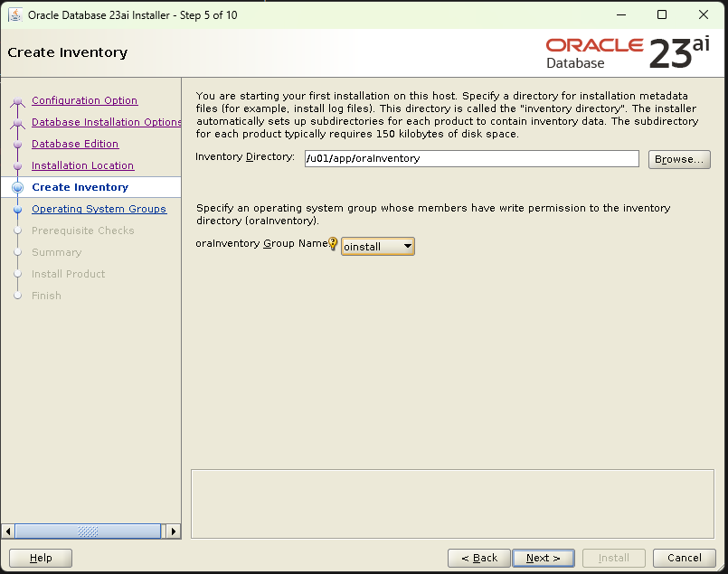Advance with the Next button

click(x=543, y=558)
